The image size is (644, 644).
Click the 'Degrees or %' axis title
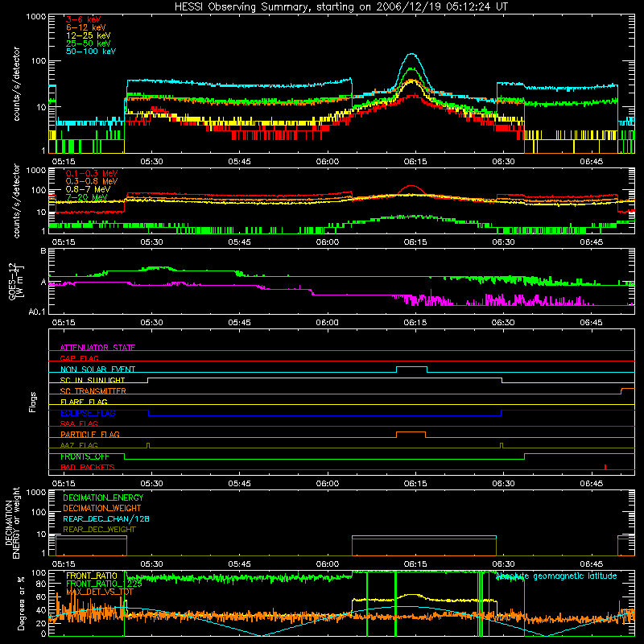point(21,604)
